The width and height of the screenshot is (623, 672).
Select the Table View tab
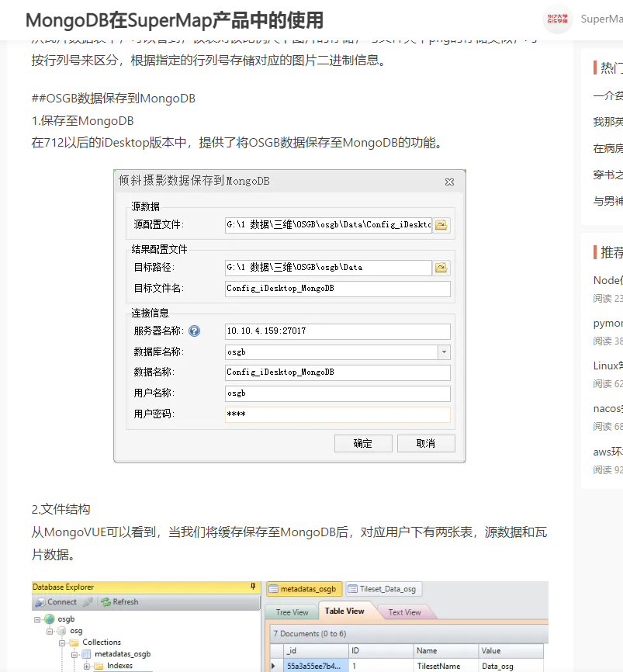345,611
